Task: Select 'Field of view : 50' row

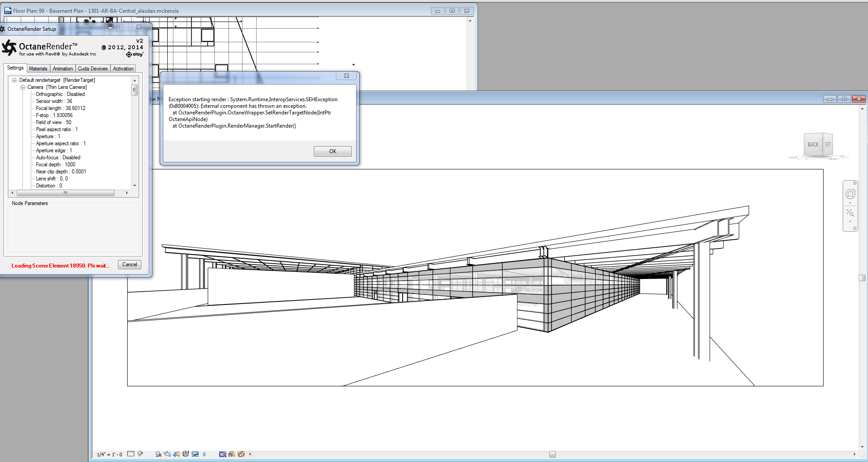Action: [x=54, y=122]
